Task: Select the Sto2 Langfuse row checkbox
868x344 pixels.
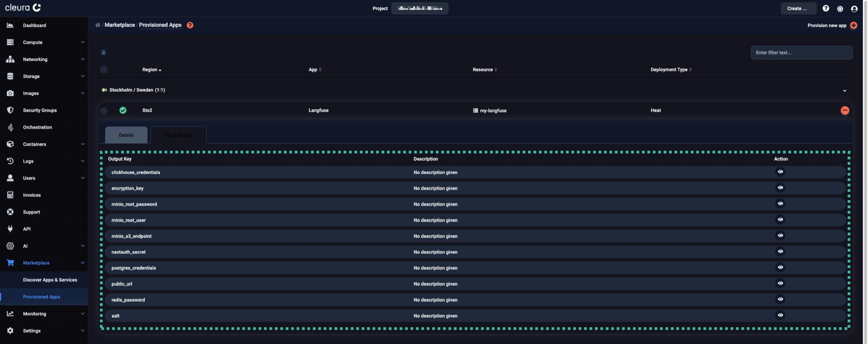Action: (x=104, y=110)
